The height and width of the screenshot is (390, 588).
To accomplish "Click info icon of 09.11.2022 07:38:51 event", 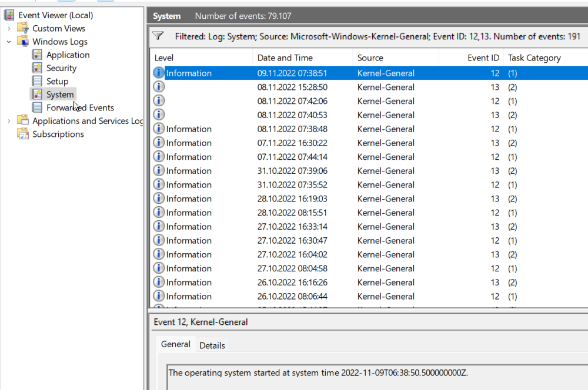I will (159, 73).
